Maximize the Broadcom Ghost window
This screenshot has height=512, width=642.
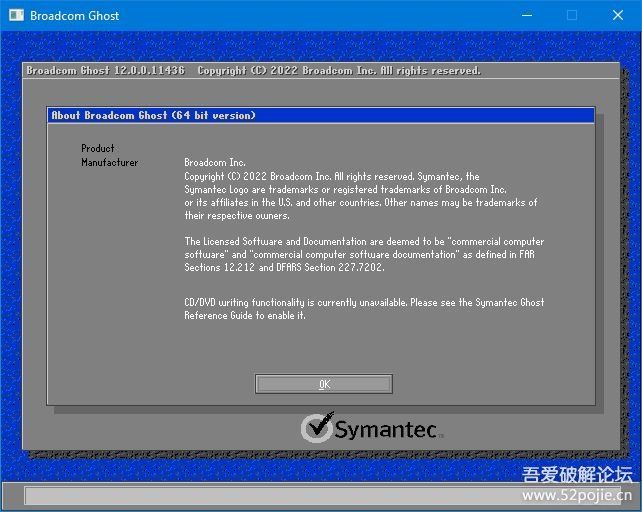[571, 15]
